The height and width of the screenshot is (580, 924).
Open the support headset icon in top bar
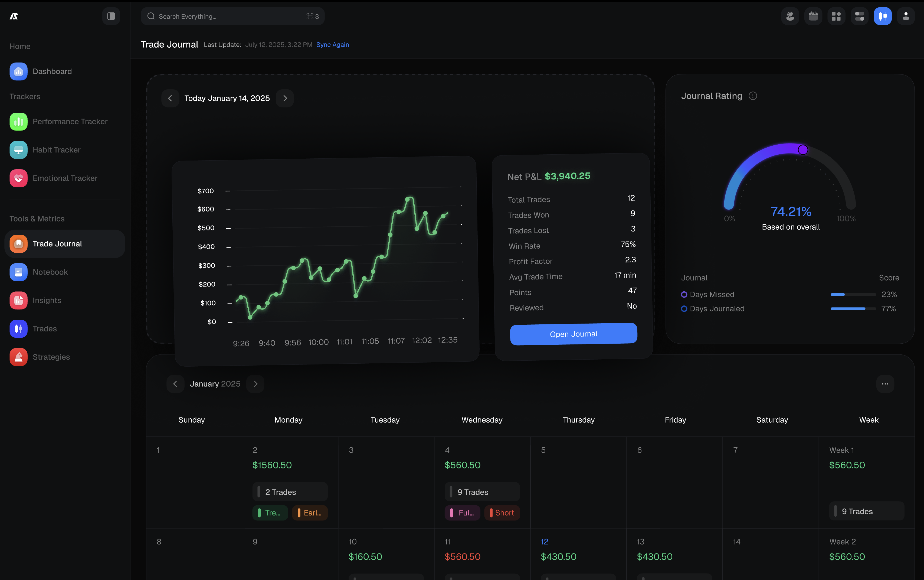pos(790,16)
